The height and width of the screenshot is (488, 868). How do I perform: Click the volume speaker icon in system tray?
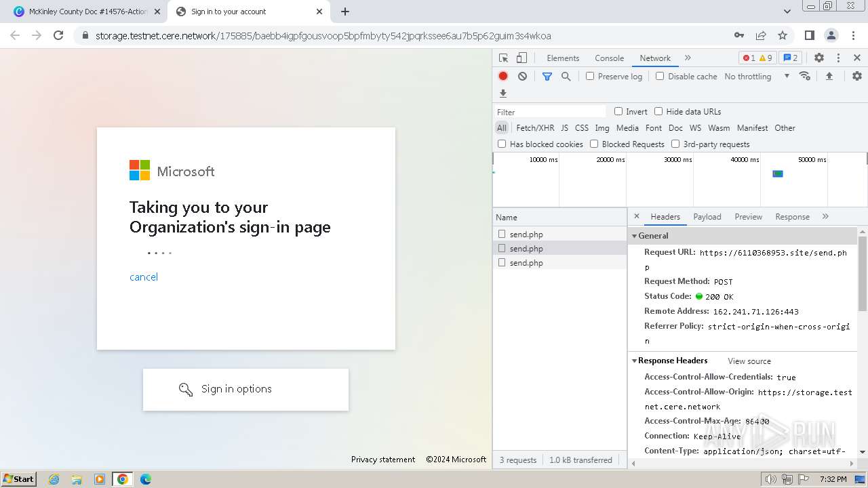[771, 479]
